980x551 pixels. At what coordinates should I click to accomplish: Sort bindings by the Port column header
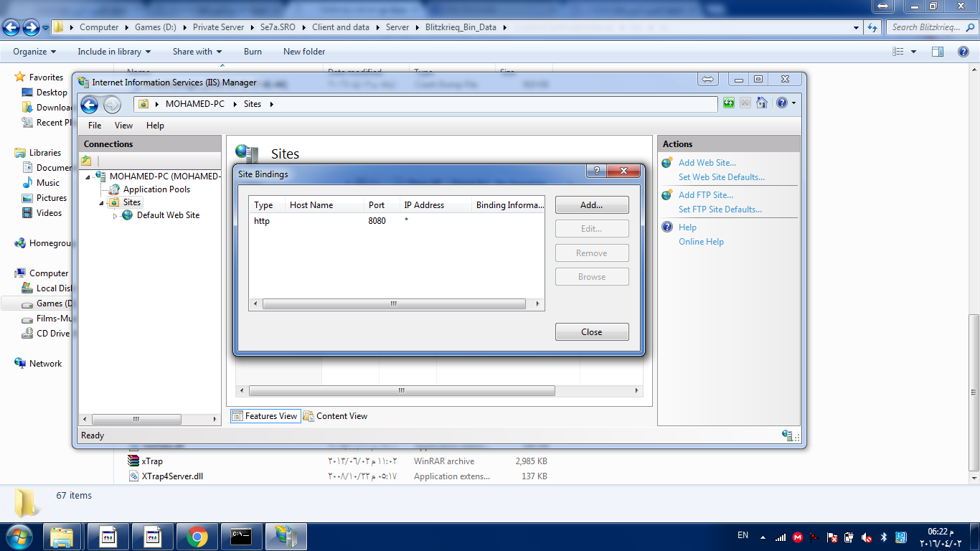coord(382,205)
